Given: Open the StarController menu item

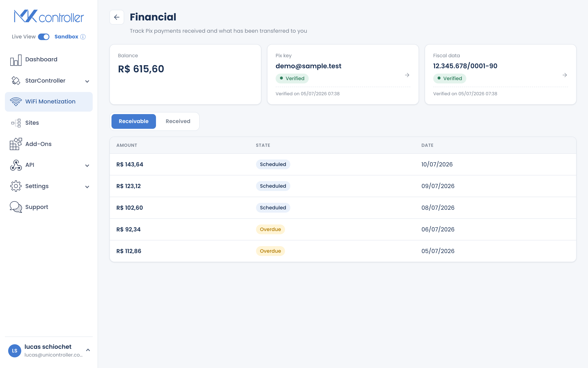Looking at the screenshot, I should pos(49,81).
